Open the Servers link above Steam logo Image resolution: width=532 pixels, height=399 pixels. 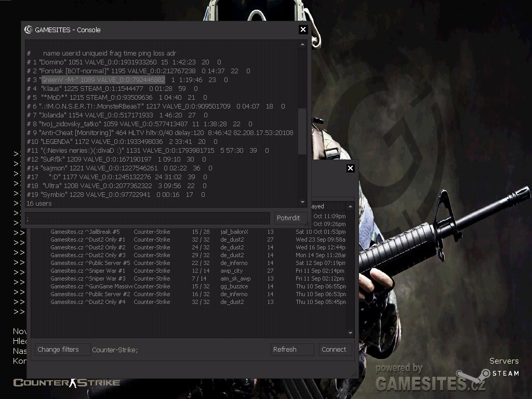click(504, 361)
